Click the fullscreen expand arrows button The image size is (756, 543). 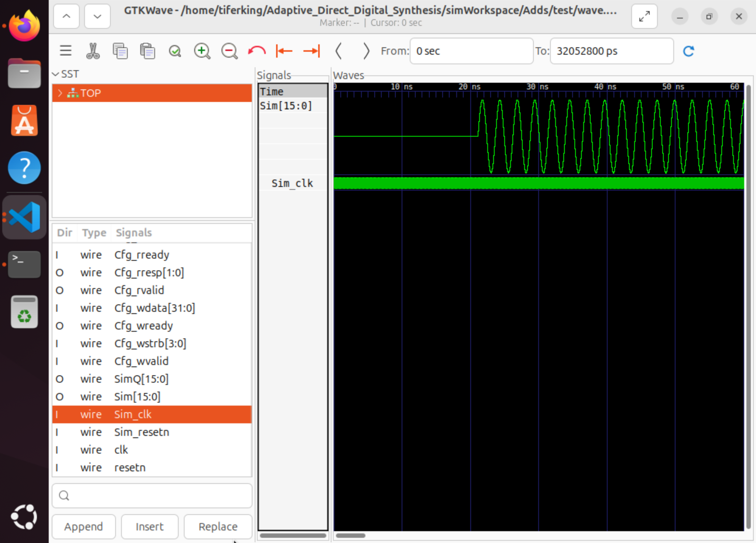coord(645,16)
